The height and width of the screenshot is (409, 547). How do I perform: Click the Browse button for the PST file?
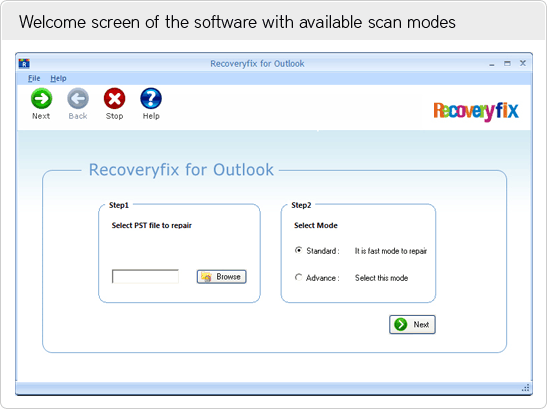pos(222,277)
